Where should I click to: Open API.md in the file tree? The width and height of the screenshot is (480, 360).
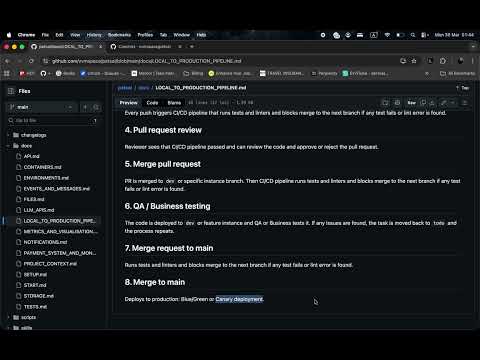pos(32,156)
